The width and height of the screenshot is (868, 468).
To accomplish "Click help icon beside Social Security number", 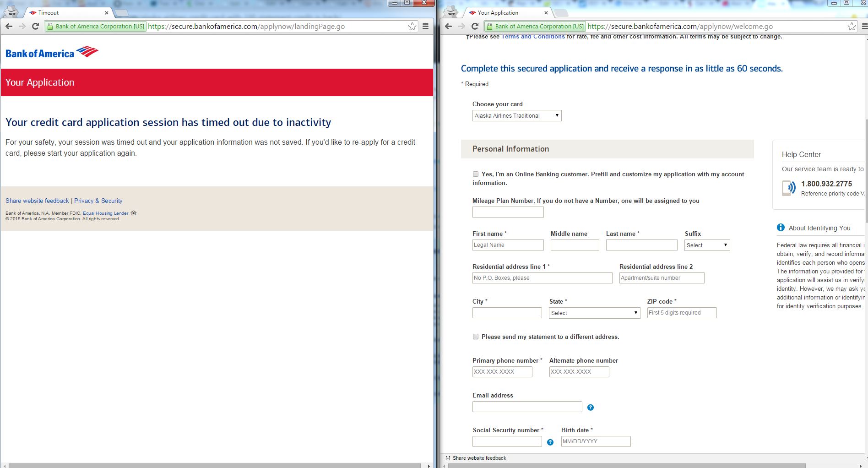I will click(x=550, y=442).
